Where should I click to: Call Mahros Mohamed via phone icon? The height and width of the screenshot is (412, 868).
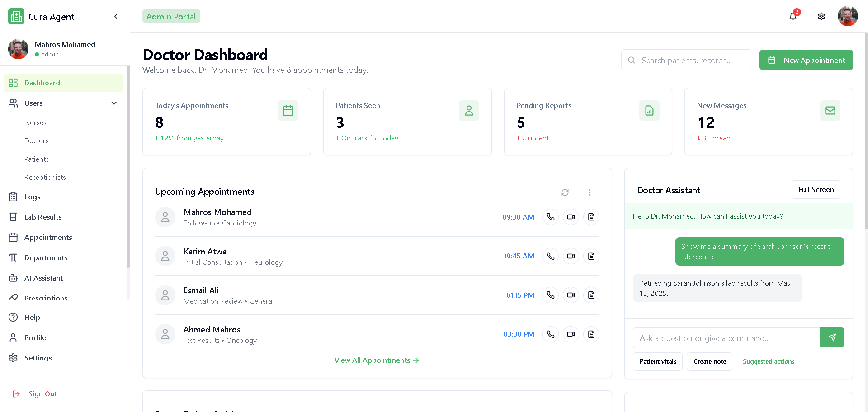coord(550,217)
